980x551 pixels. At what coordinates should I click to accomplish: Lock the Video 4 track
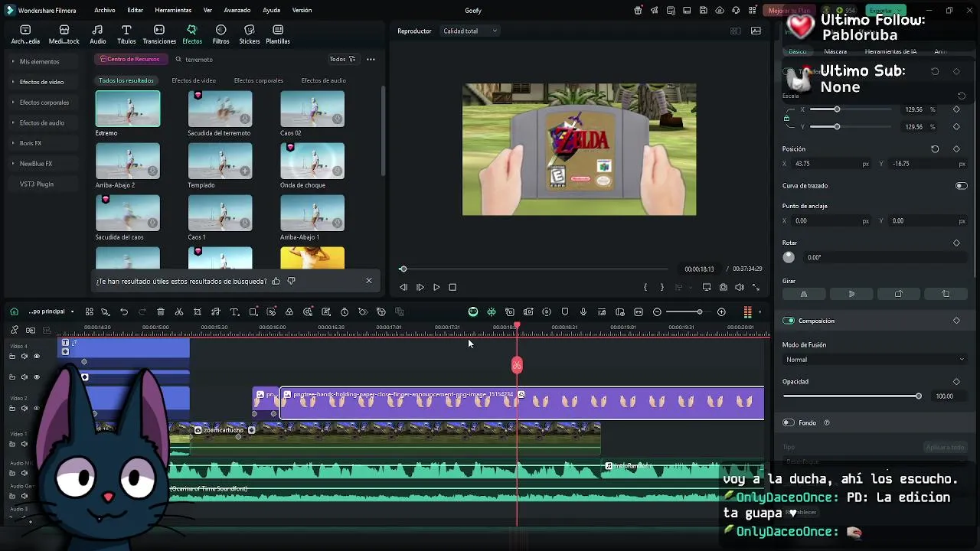point(12,356)
